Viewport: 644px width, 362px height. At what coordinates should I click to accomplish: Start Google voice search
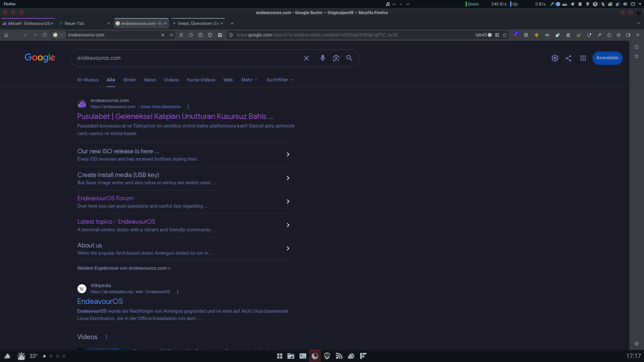(x=323, y=58)
